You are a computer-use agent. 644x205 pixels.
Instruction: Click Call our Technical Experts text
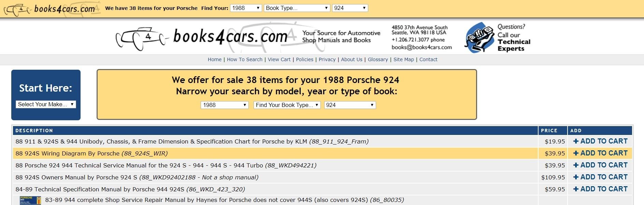[514, 42]
